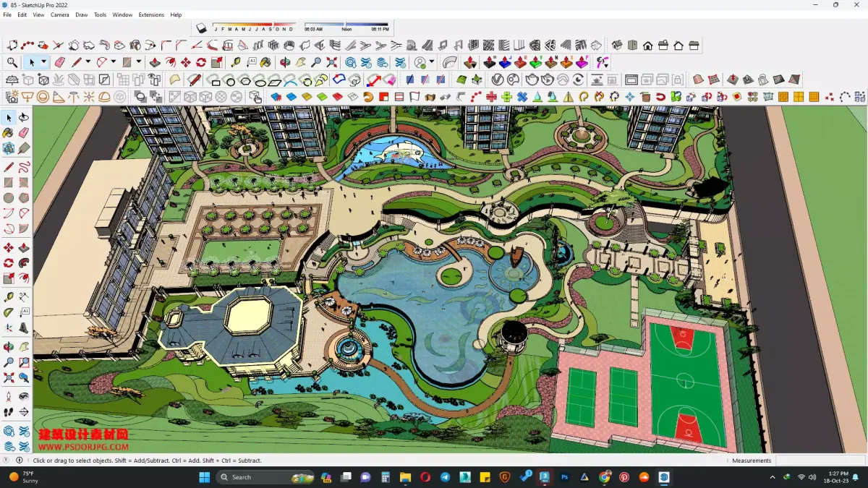This screenshot has height=488, width=868.
Task: Select the Lasso Select tool
Action: [24, 118]
